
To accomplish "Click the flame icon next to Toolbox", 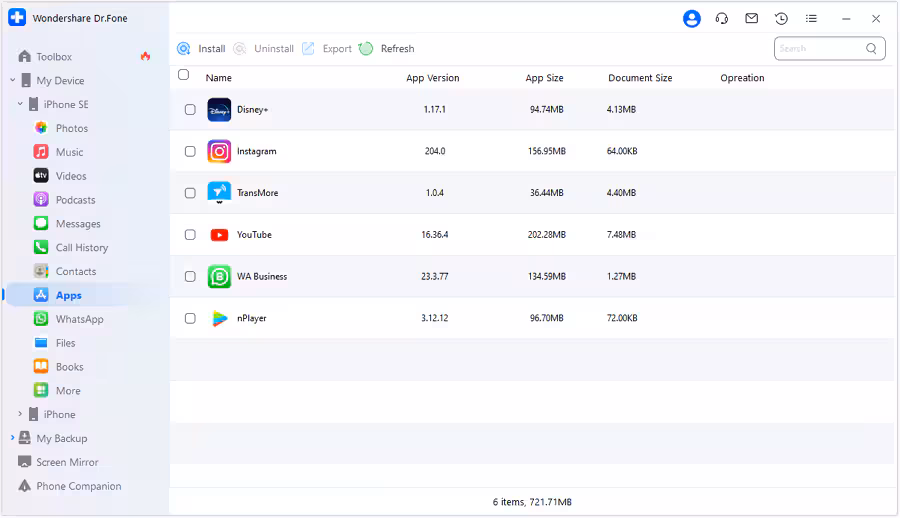I will [145, 56].
